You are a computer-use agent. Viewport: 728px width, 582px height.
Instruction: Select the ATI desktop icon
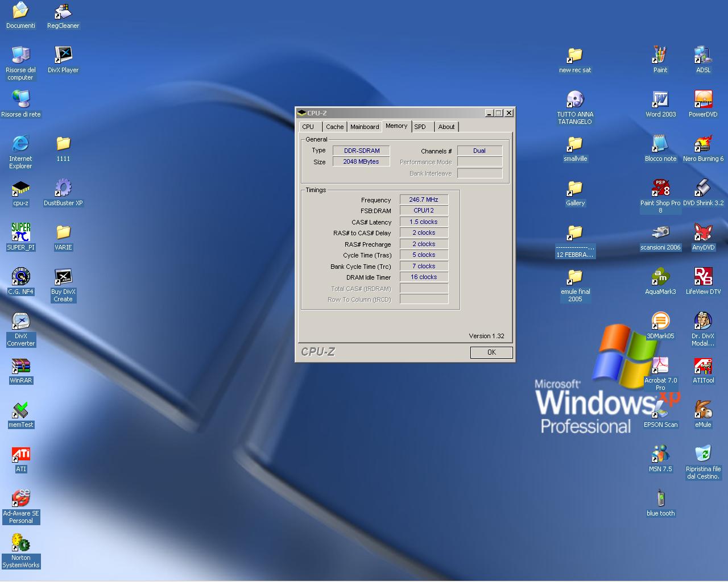click(x=20, y=459)
